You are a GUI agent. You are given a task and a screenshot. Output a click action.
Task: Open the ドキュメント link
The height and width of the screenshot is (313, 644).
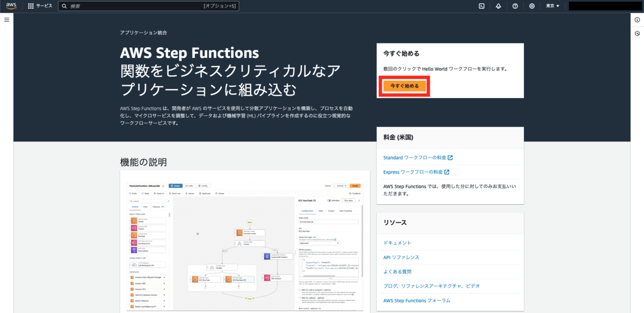click(397, 243)
